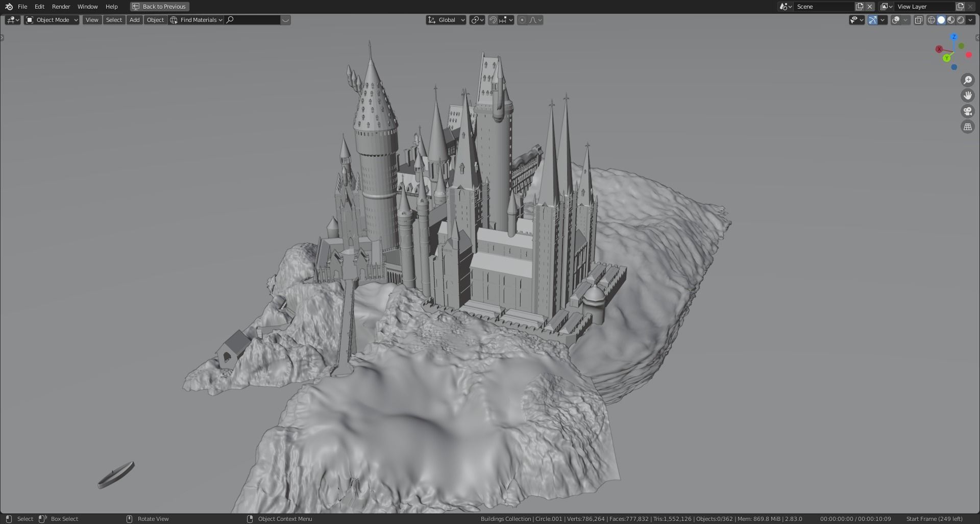This screenshot has height=524, width=980.
Task: Open object type visibility popover
Action: [856, 20]
